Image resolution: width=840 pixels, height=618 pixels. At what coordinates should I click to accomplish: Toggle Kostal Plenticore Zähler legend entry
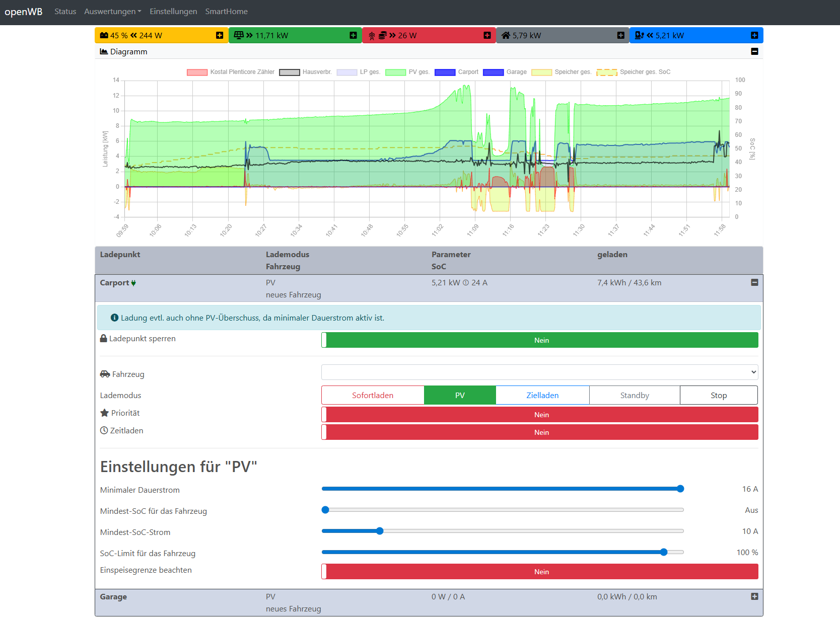tap(231, 72)
